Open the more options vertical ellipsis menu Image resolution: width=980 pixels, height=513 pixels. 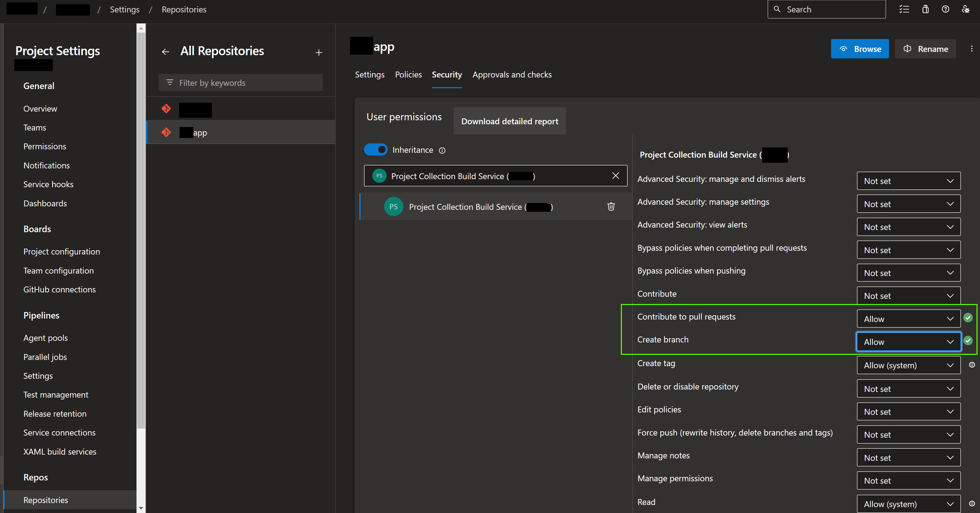pos(972,49)
